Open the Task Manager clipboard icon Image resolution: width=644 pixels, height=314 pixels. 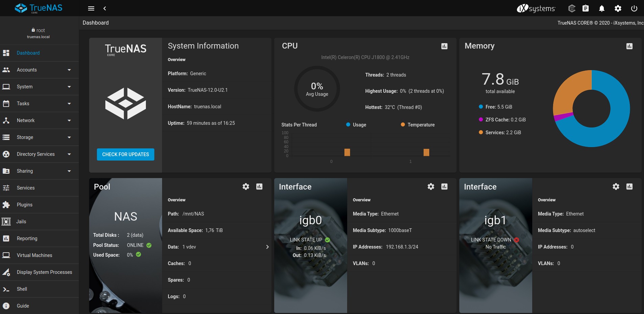pos(586,8)
